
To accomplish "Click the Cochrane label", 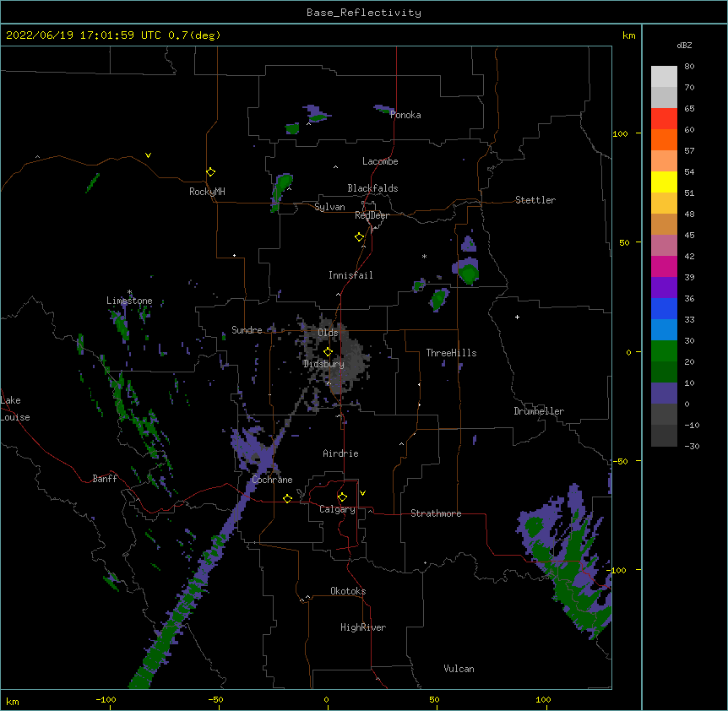I will point(272,480).
